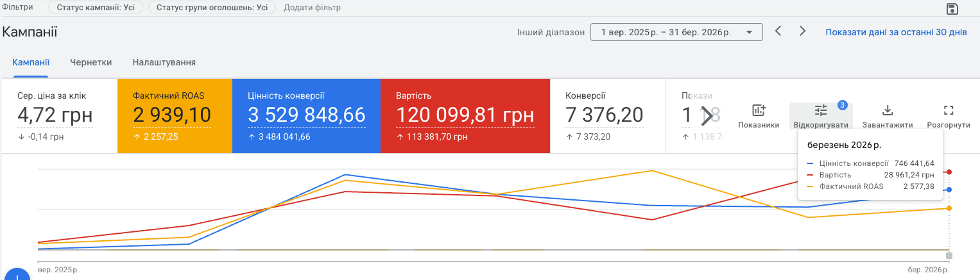The image size is (980, 280).
Task: Click change value ↓ -0,14 грн
Action: pos(40,136)
